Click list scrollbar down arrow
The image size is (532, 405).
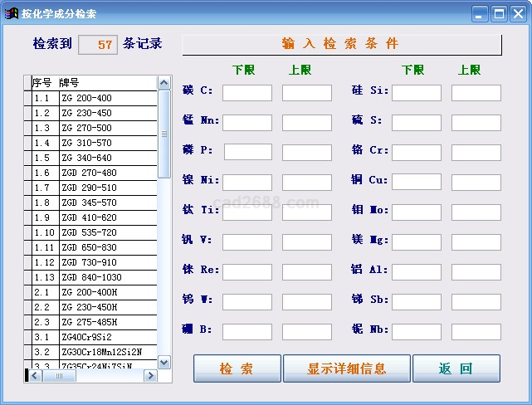pyautogui.click(x=164, y=362)
